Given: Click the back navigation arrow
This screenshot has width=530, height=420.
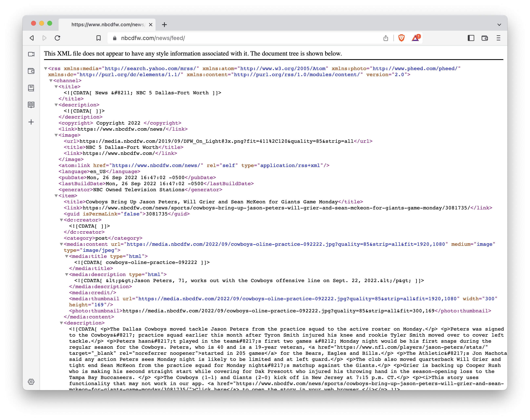Looking at the screenshot, I should [31, 38].
